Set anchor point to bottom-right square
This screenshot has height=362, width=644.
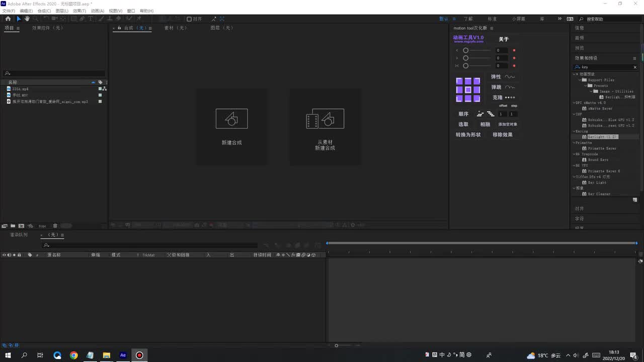coord(477,99)
